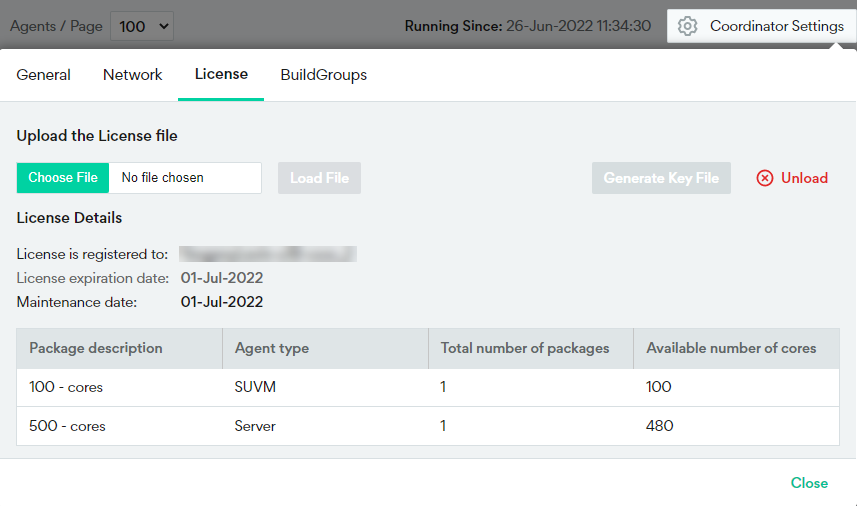Click the Load File button
The image size is (857, 506).
[319, 178]
